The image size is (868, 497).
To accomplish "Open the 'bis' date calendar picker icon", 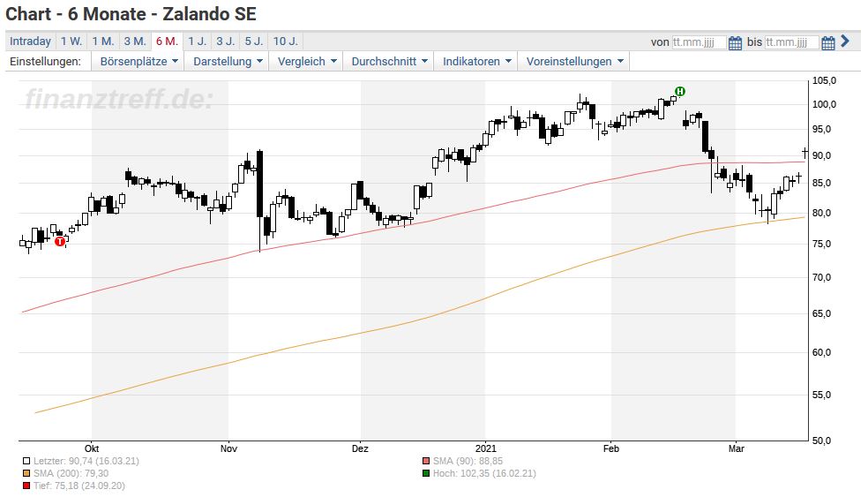I will point(827,42).
